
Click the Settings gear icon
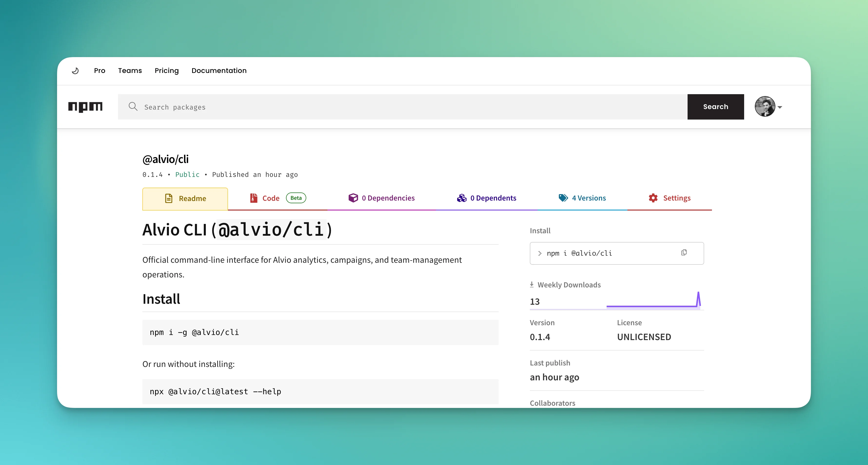click(653, 198)
